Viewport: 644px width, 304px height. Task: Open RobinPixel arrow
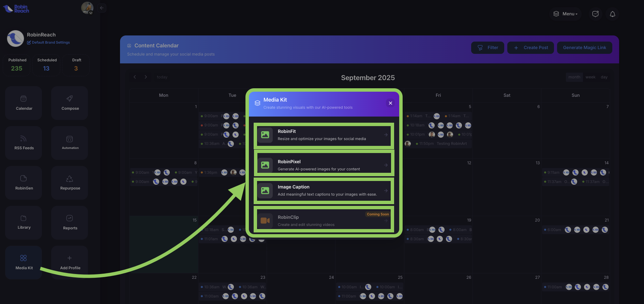tap(386, 165)
